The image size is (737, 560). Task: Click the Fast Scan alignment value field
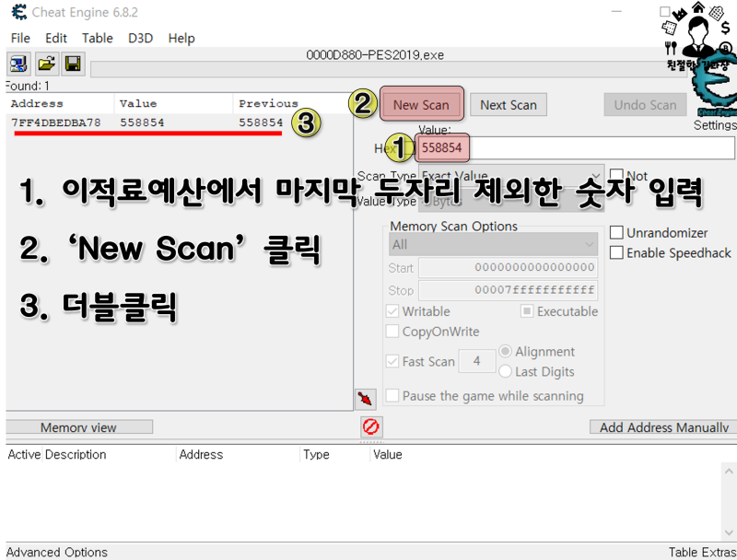(x=476, y=361)
